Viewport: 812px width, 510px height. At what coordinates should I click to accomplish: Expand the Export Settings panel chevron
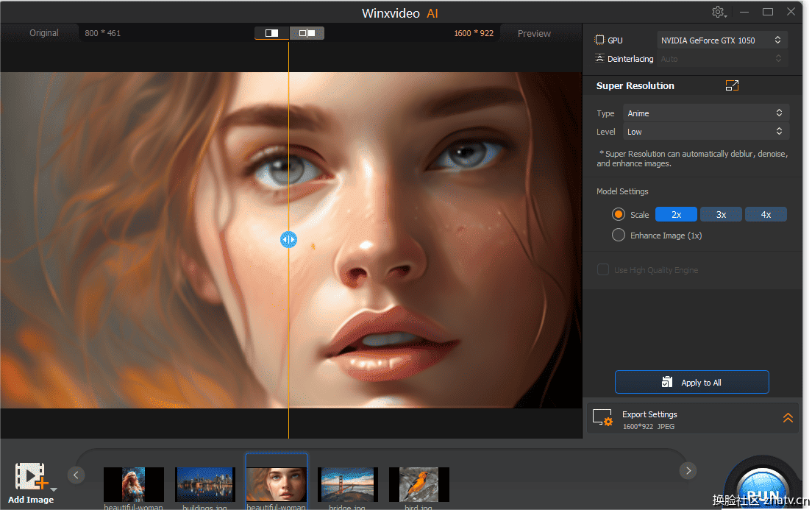tap(788, 418)
